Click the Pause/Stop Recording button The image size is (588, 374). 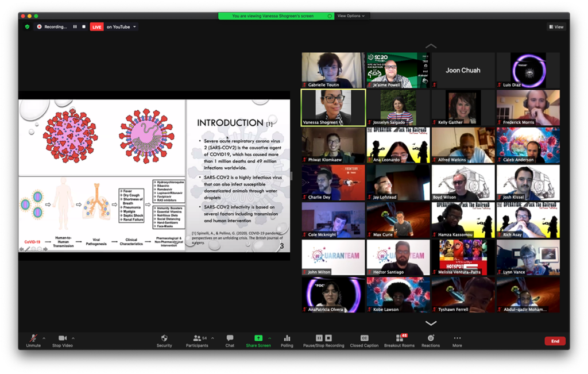324,338
